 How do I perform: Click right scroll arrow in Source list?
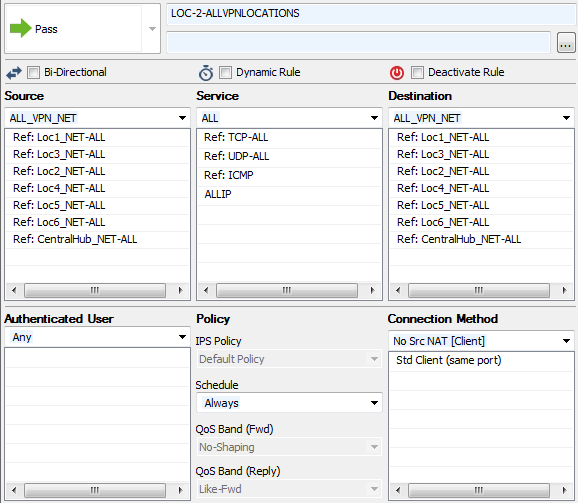pyautogui.click(x=180, y=290)
